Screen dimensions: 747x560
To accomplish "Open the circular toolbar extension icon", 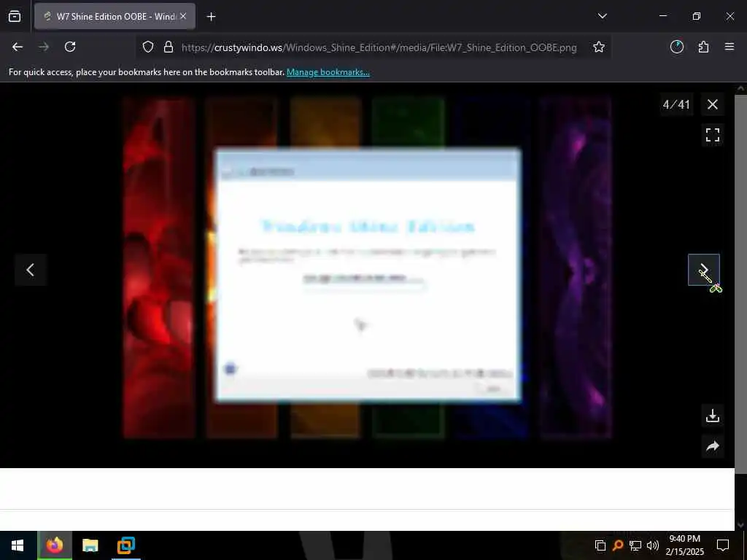I will coord(676,47).
